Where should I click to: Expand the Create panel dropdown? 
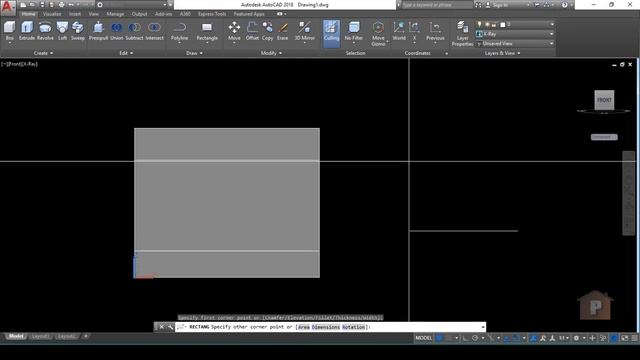point(43,53)
